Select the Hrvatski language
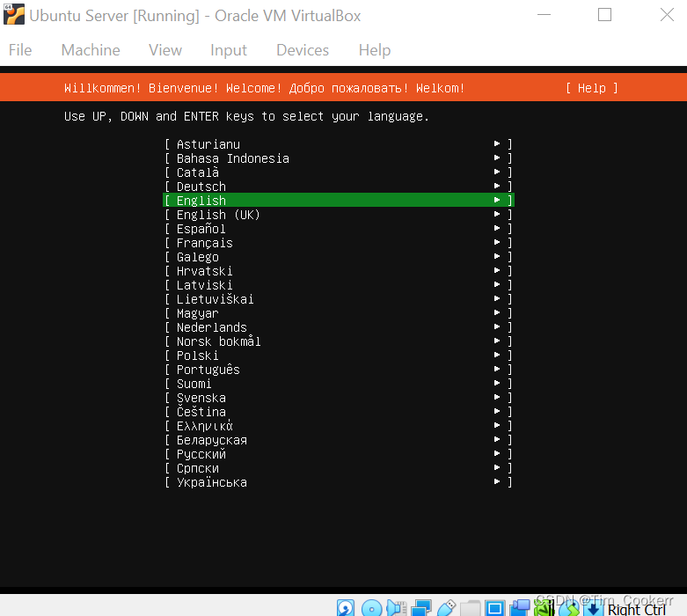687x616 pixels. pos(339,271)
